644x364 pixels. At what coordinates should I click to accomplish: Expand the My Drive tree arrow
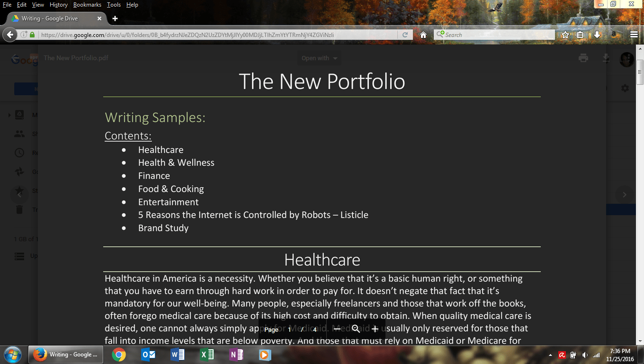pyautogui.click(x=9, y=115)
